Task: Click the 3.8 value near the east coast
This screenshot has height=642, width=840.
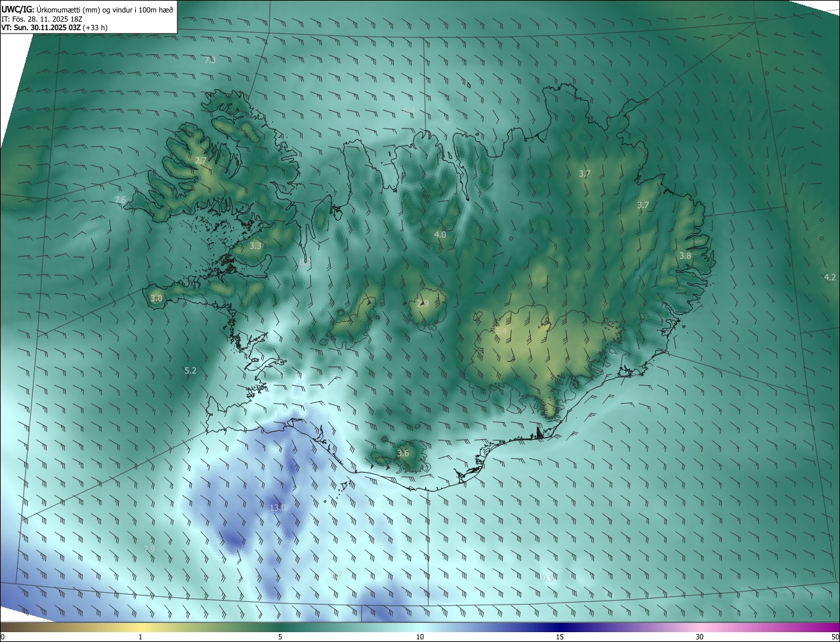Action: [685, 255]
